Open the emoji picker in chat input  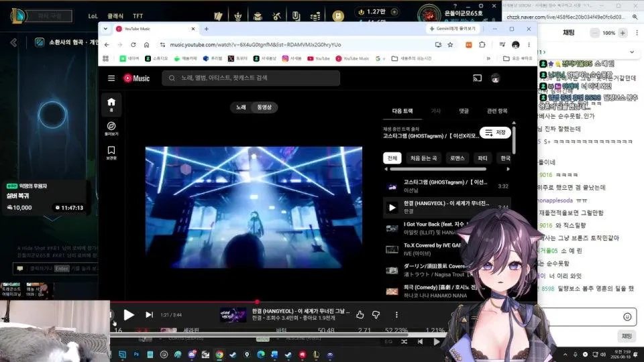coord(627,316)
